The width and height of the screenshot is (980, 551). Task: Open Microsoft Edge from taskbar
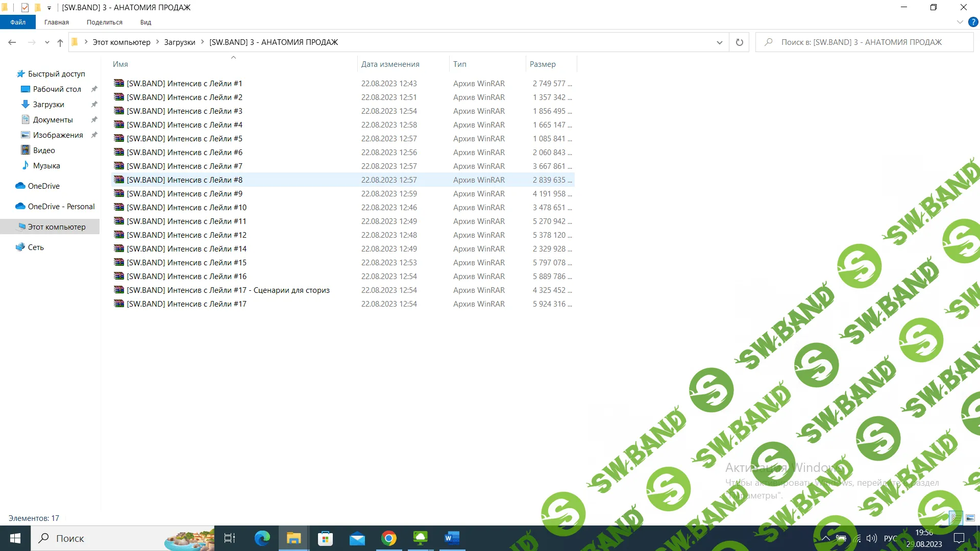262,538
